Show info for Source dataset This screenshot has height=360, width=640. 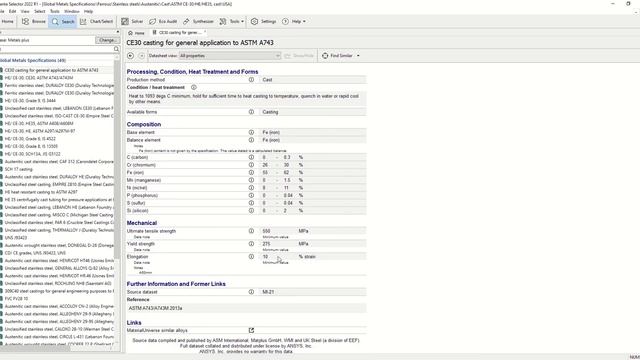(x=251, y=292)
